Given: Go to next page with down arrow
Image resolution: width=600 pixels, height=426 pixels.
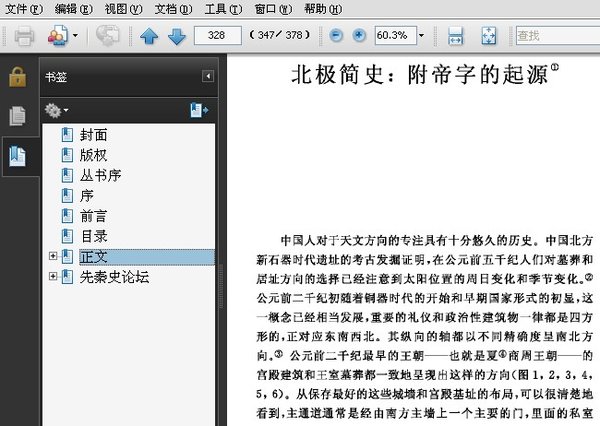Looking at the screenshot, I should pos(177,36).
